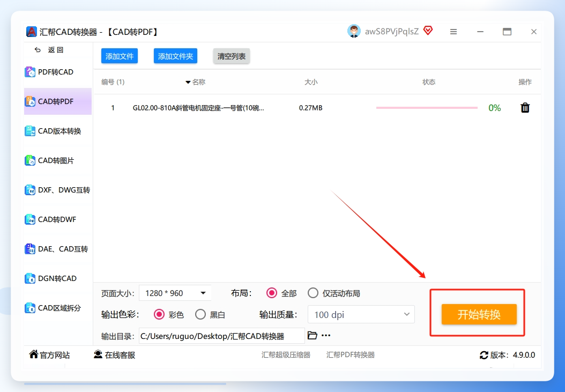This screenshot has width=565, height=392.
Task: Click the 添加文件夹 button
Action: tap(175, 56)
